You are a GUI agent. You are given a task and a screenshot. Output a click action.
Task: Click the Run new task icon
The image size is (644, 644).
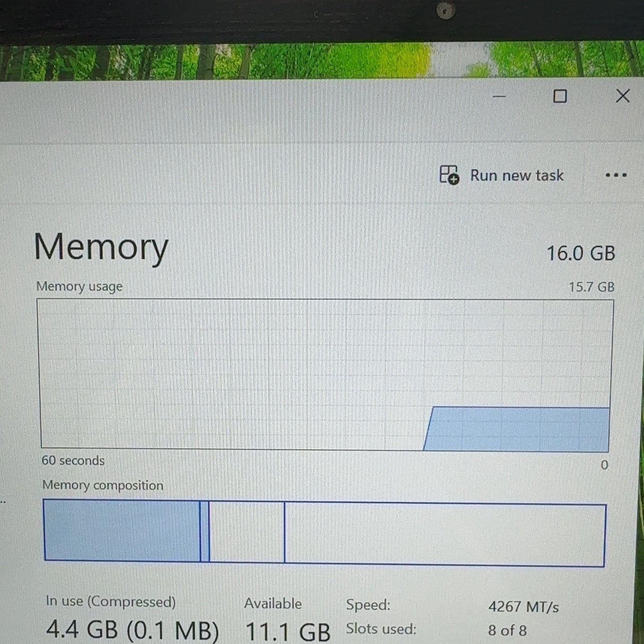pyautogui.click(x=449, y=174)
